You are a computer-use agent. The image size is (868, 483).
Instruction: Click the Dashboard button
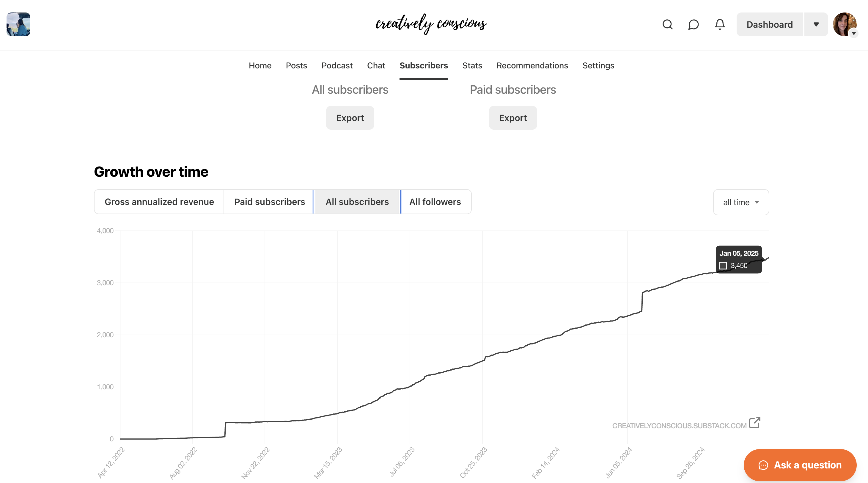pyautogui.click(x=770, y=25)
